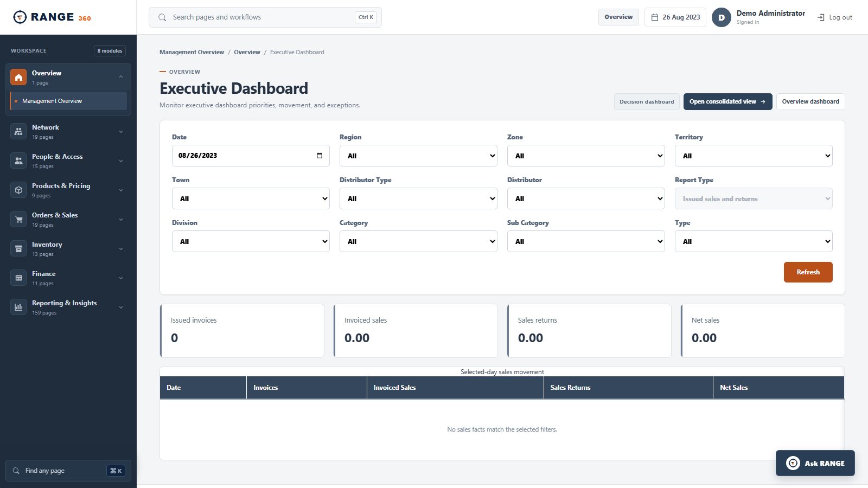Collapse the Overview sidebar section

[121, 77]
